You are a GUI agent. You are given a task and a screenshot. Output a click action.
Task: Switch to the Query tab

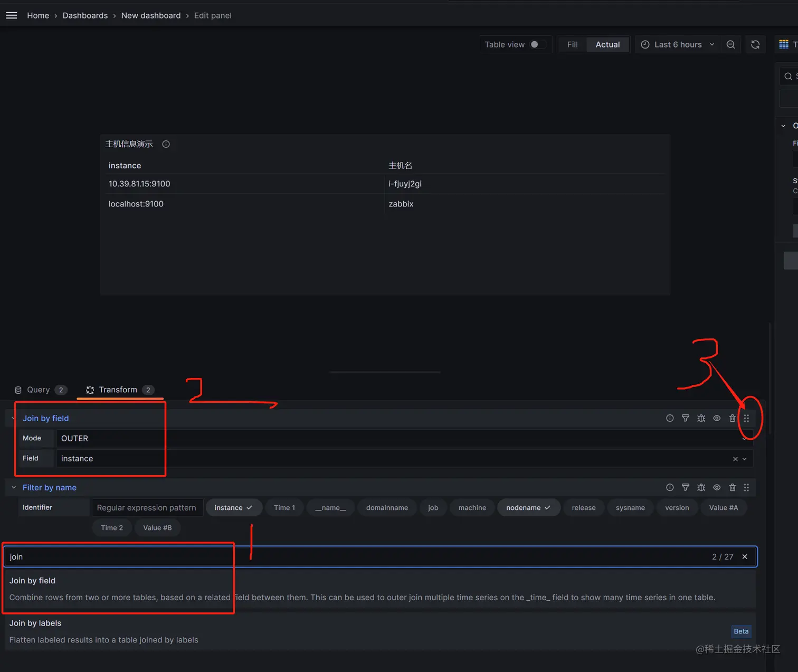tap(41, 390)
